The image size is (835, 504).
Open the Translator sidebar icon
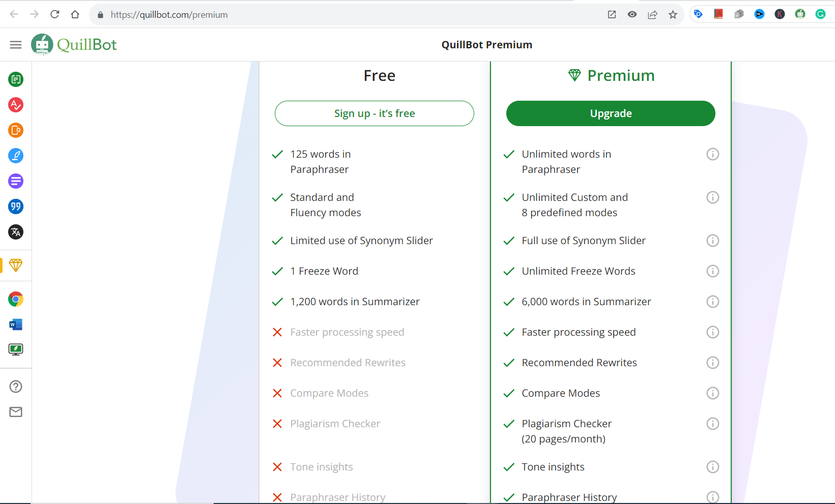[x=16, y=232]
